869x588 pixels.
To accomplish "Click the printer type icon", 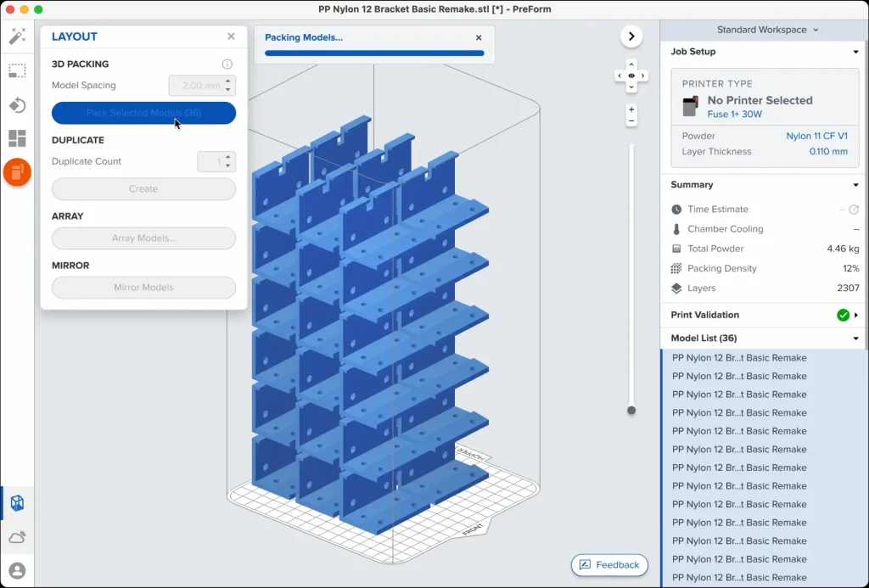I will coord(690,106).
